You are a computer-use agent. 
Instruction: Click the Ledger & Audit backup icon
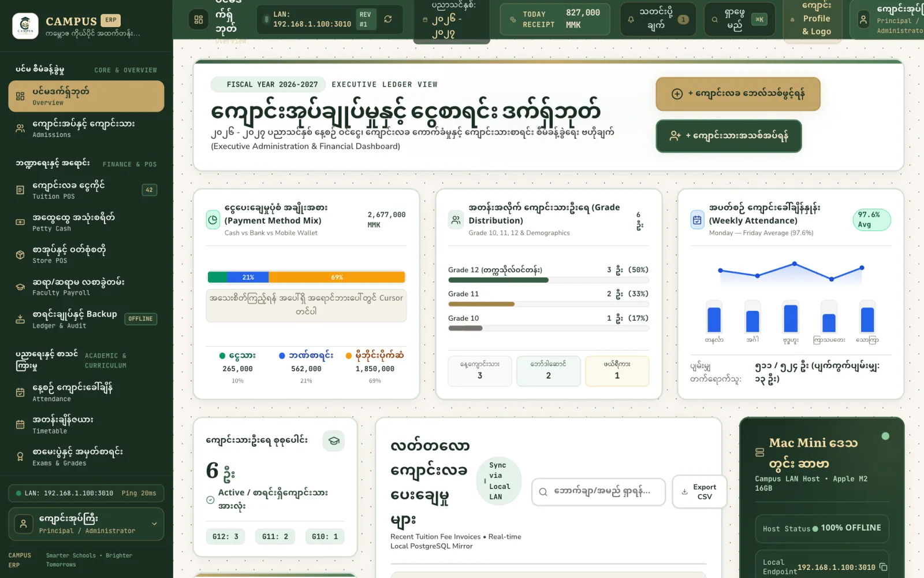[x=20, y=319]
